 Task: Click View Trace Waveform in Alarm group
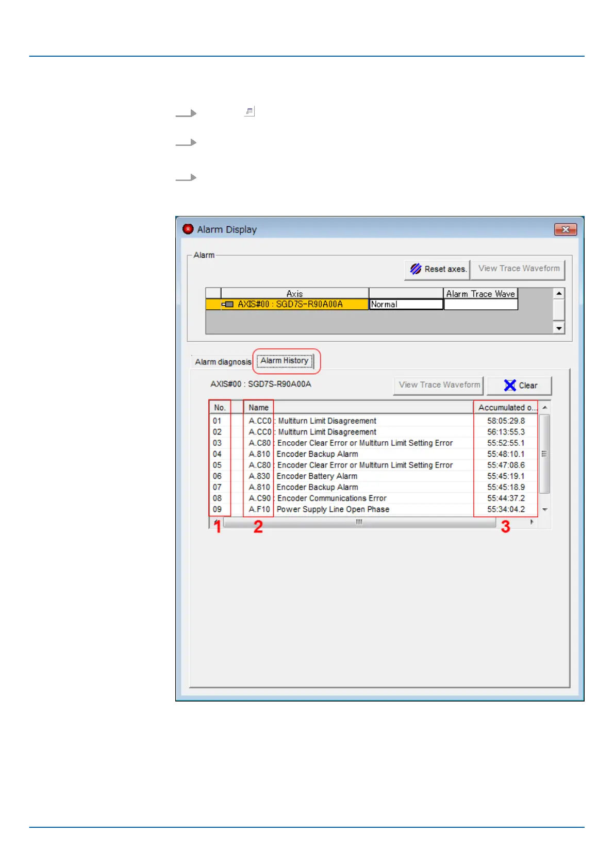518,269
